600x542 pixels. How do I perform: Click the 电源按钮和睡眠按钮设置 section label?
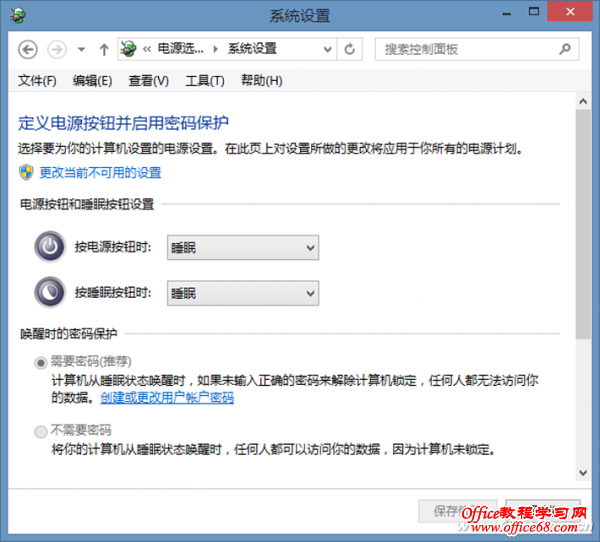tap(87, 204)
